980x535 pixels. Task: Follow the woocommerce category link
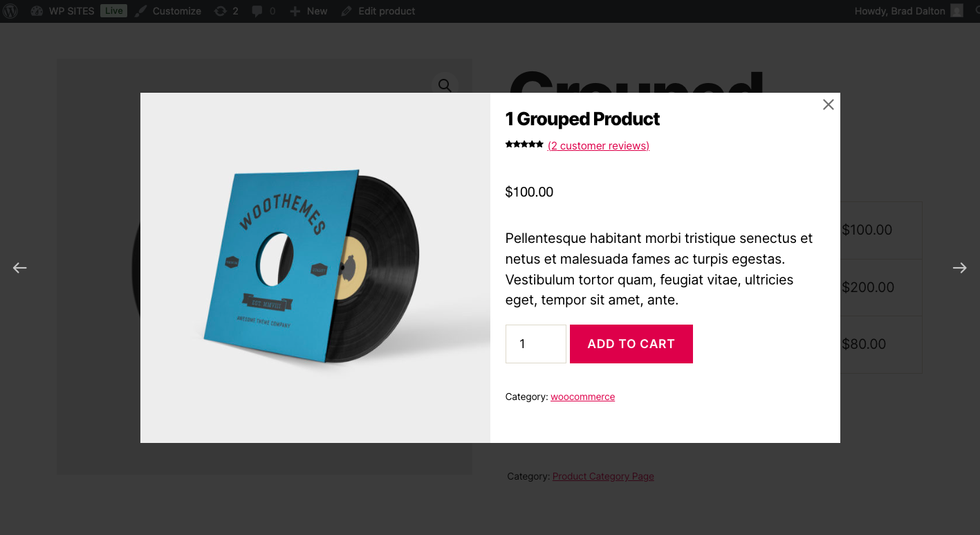click(x=582, y=397)
